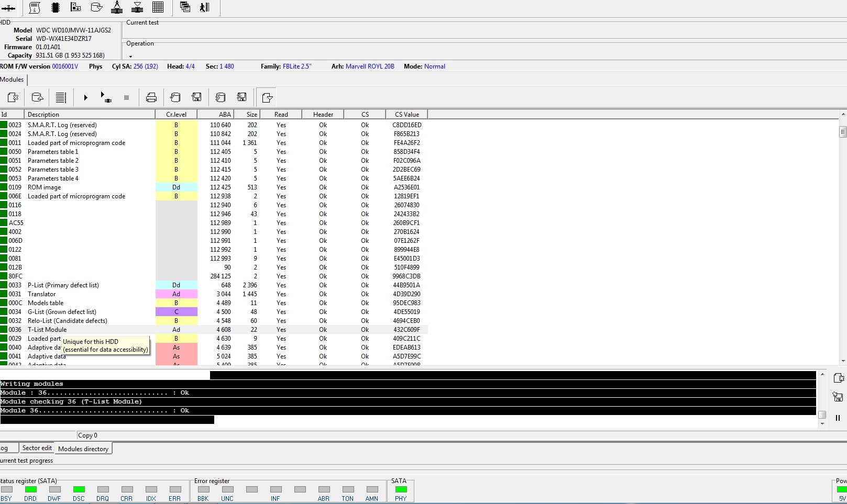Click module ID AC55 in the table
847x504 pixels.
point(16,223)
